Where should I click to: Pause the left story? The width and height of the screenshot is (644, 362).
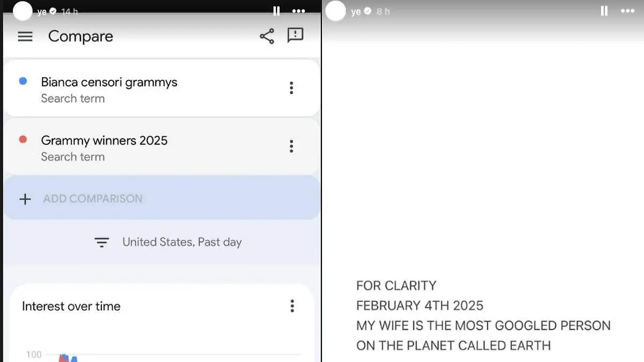276,11
